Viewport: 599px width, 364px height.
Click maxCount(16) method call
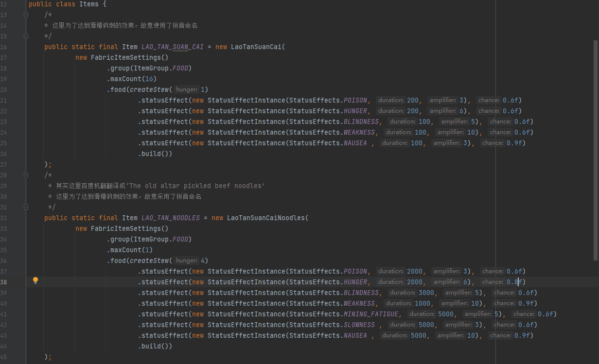tap(132, 79)
